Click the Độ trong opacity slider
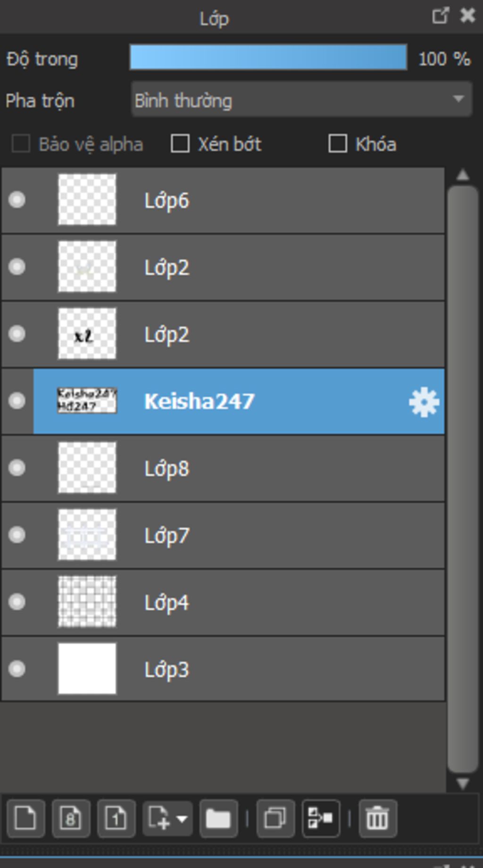483x868 pixels. [268, 57]
